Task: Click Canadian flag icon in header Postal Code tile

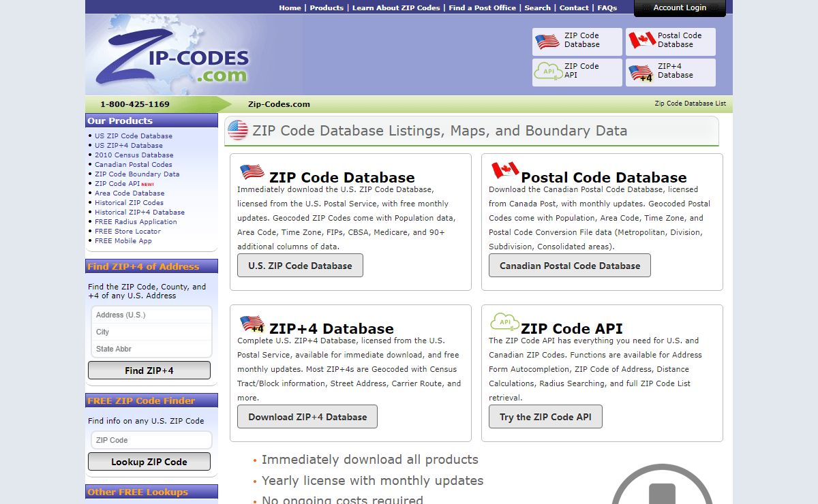Action: [641, 40]
